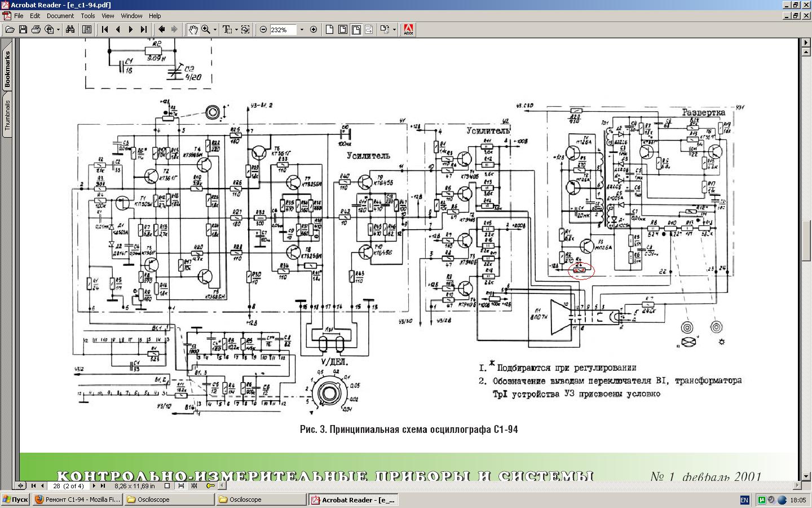Switch to the Bookmarks side tab
Image resolution: width=812 pixels, height=508 pixels.
7,69
